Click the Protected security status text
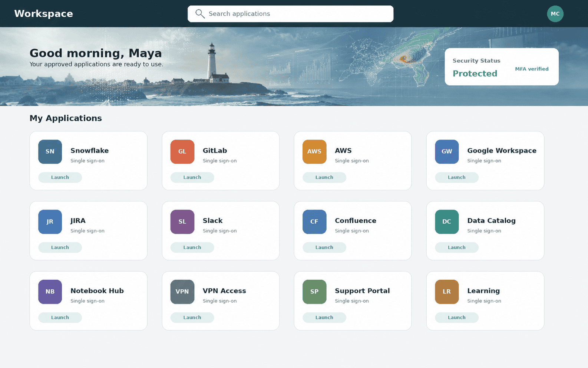This screenshot has width=588, height=368. pos(475,73)
